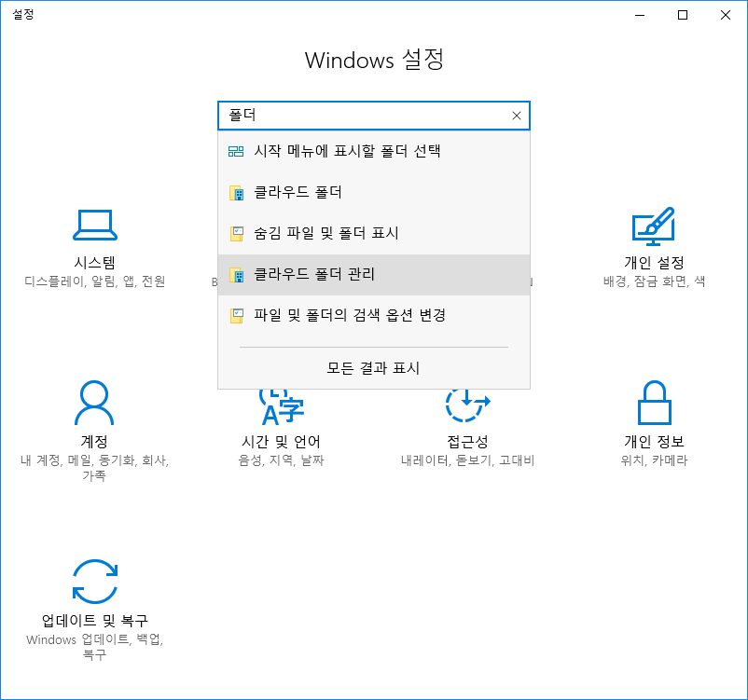Open the 접근성 icon

(x=467, y=405)
